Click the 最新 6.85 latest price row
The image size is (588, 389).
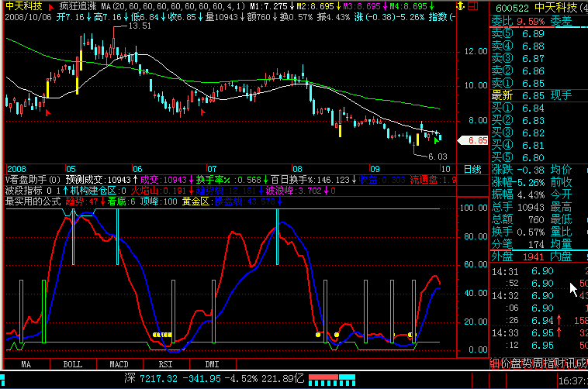pos(539,95)
